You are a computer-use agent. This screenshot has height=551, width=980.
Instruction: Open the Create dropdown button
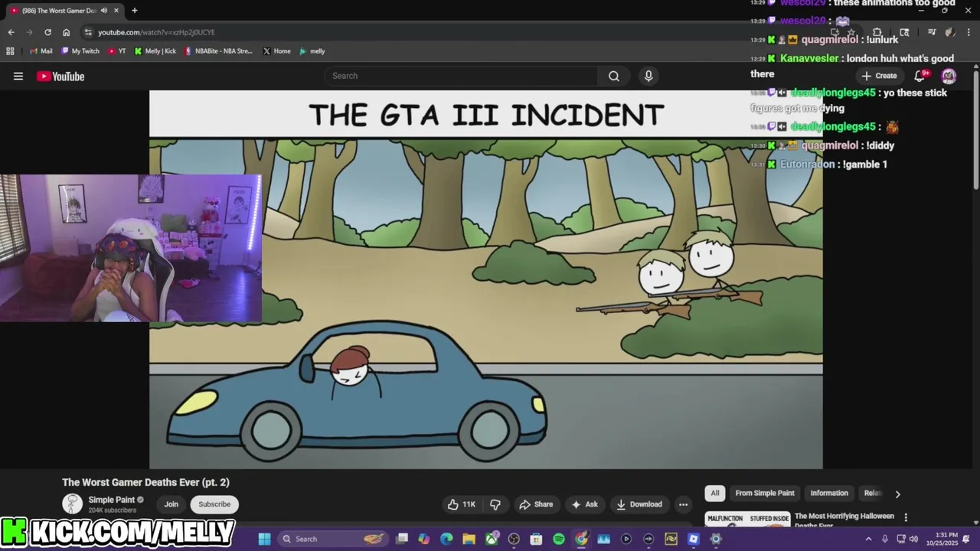tap(879, 76)
